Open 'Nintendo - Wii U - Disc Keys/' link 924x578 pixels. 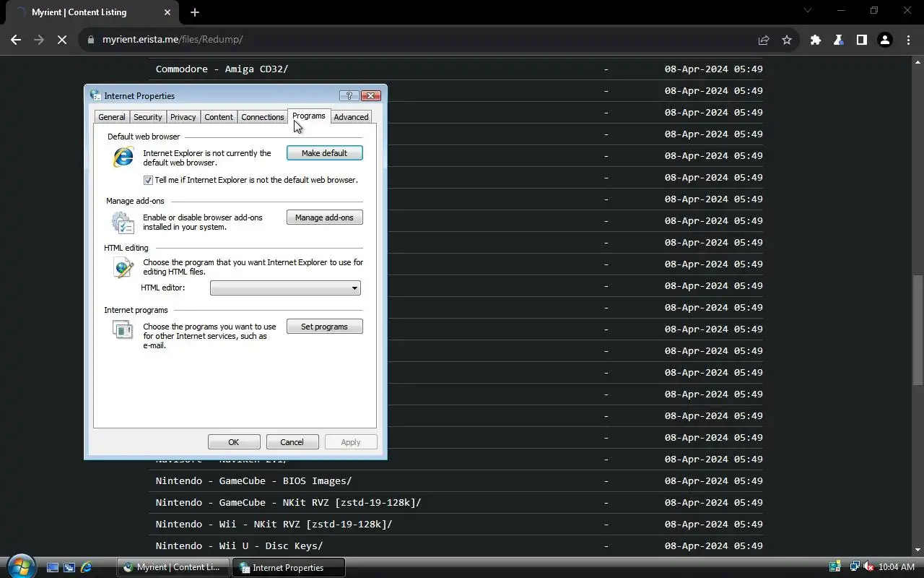pyautogui.click(x=240, y=545)
